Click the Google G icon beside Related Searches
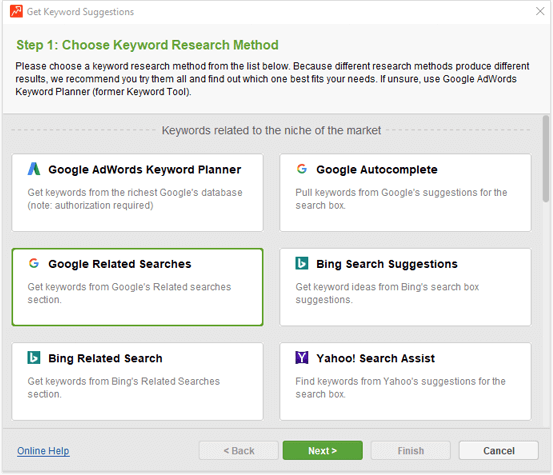 point(34,263)
